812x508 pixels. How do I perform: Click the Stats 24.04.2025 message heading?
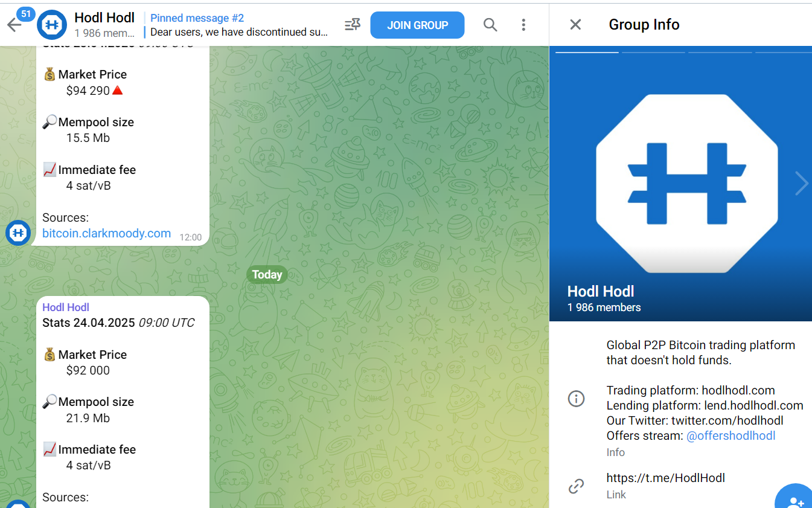coord(118,323)
